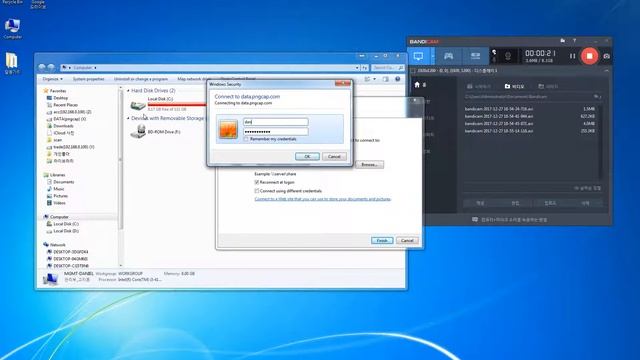
Task: Open Bandicam output folder icon in title bar
Action: pos(563,41)
